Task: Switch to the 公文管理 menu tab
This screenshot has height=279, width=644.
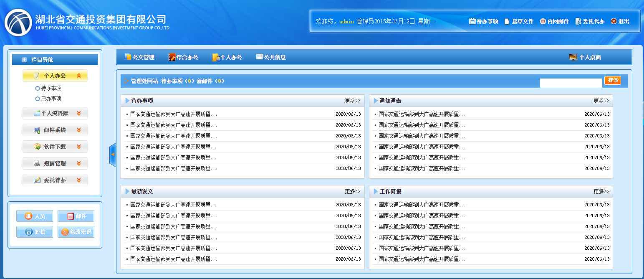Action: click(139, 57)
